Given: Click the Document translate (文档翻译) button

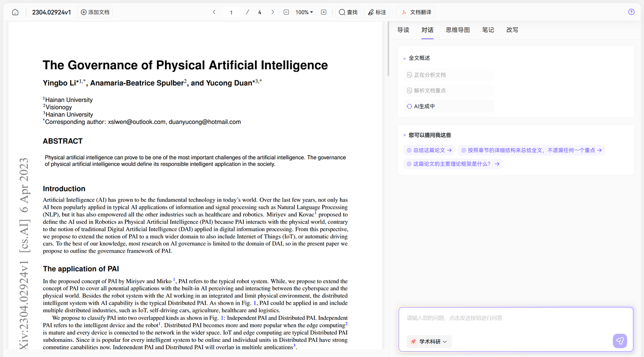Looking at the screenshot, I should [415, 12].
